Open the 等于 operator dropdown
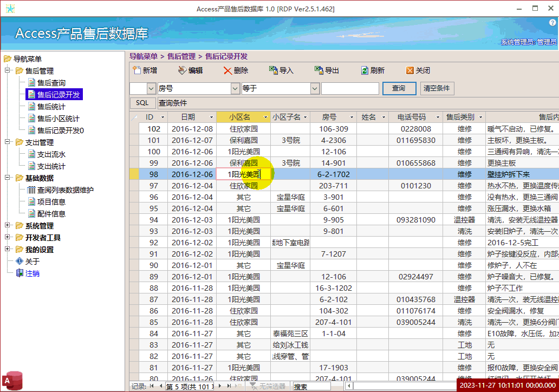Screen dimensions: 559x392 [315, 88]
